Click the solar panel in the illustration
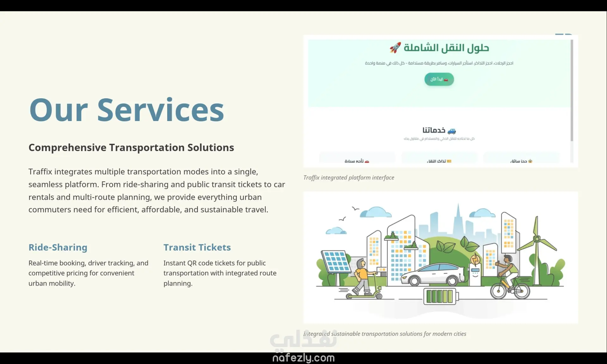The image size is (607, 364). tap(335, 262)
